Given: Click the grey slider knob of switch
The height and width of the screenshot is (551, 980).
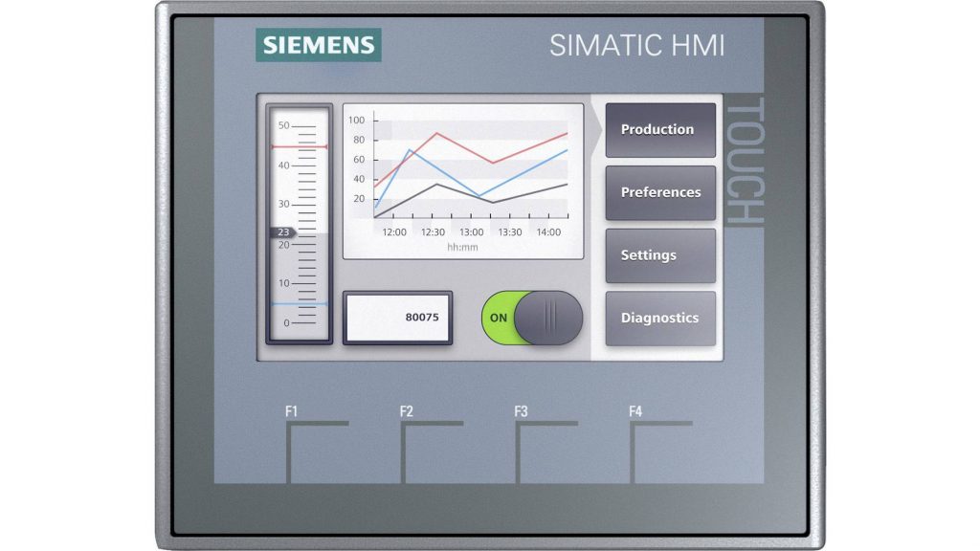Looking at the screenshot, I should click(548, 318).
